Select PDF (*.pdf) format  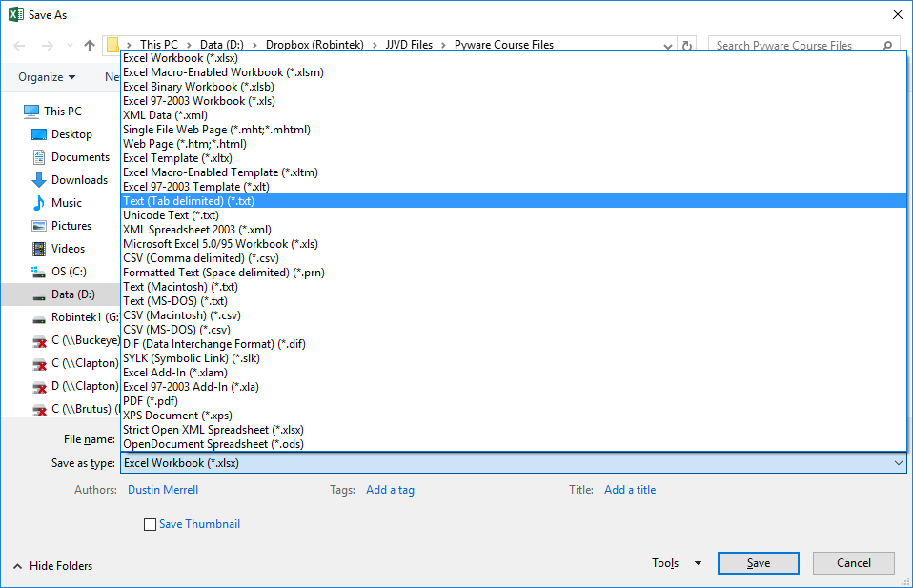pos(514,400)
